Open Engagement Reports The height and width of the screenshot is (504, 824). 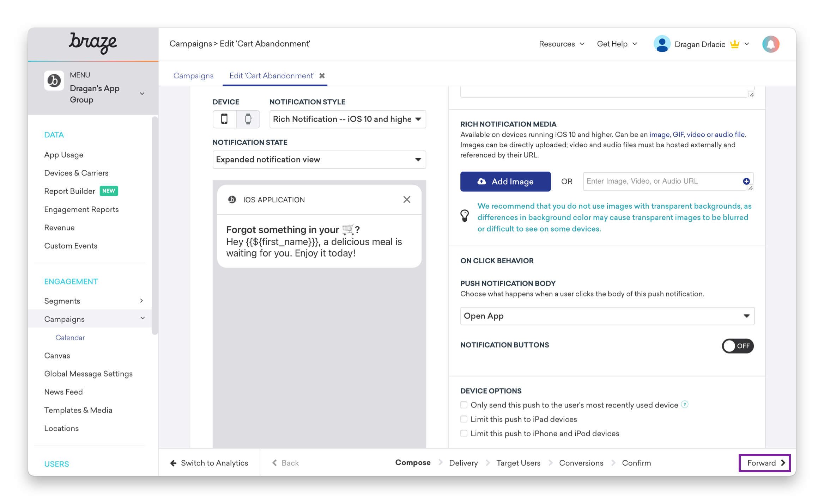point(81,209)
